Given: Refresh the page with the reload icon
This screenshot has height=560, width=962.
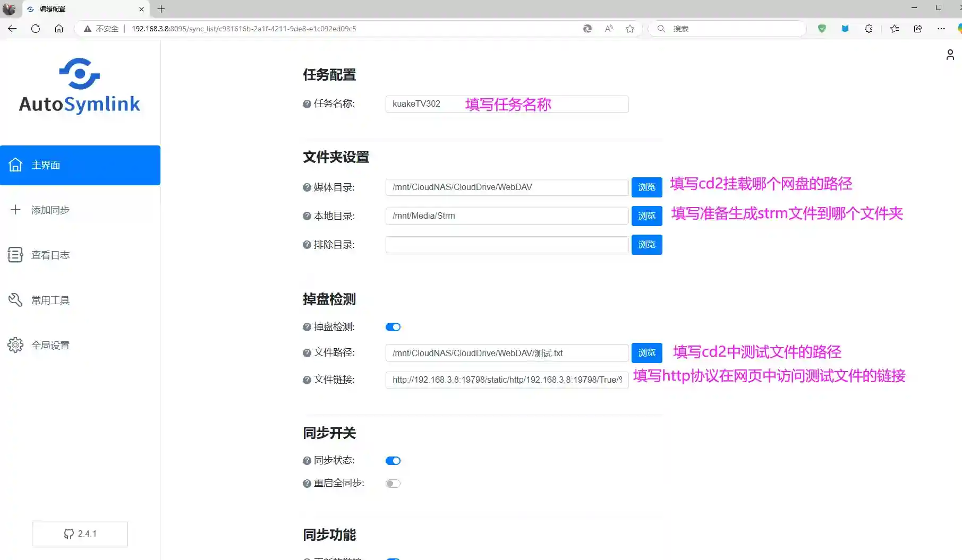Looking at the screenshot, I should tap(36, 29).
